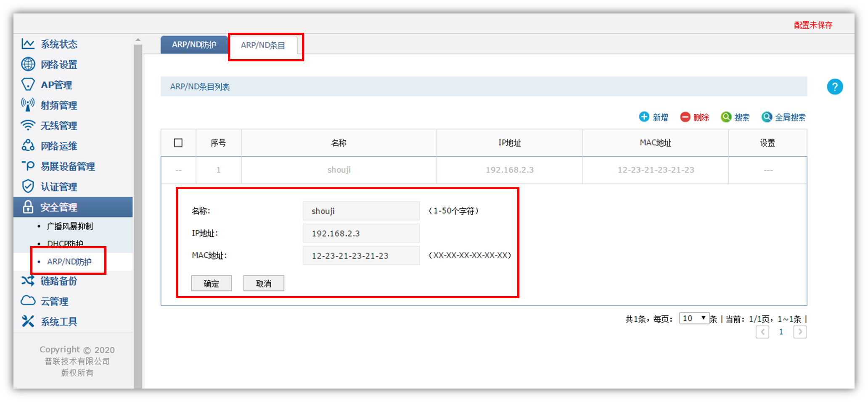Open 系统状态 menu
Screen dimensions: 868x402
click(59, 44)
